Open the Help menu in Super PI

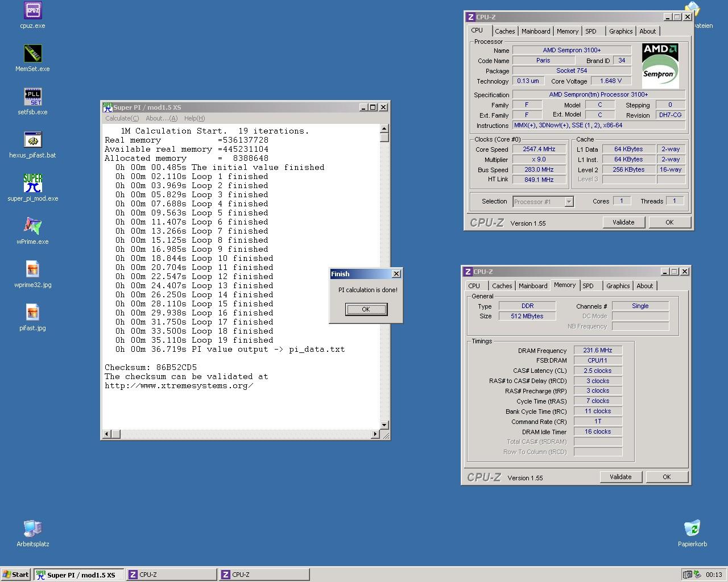(194, 118)
